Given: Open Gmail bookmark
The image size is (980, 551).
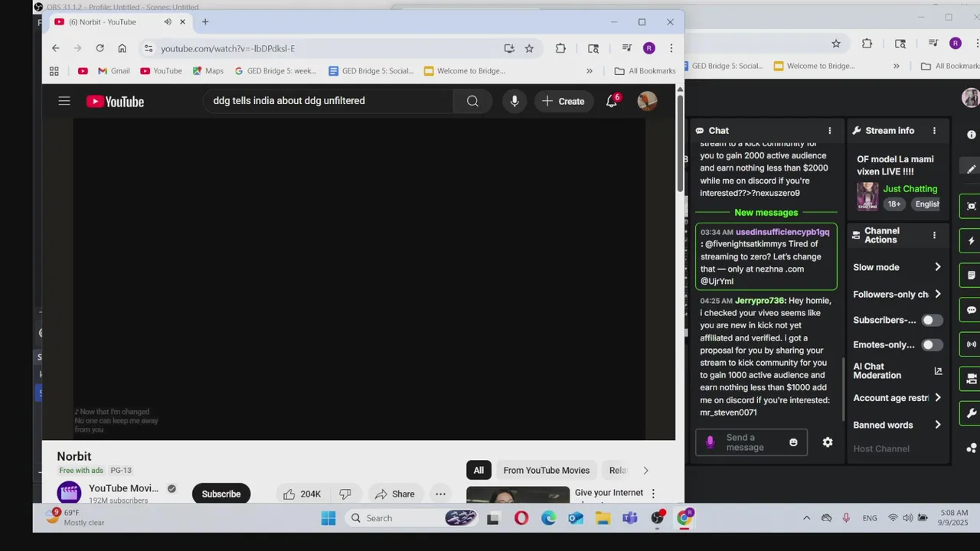Looking at the screenshot, I should pos(113,71).
